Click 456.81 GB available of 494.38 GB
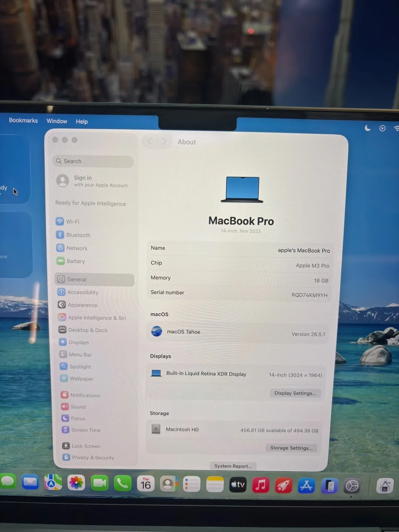The height and width of the screenshot is (532, 399). [x=279, y=431]
